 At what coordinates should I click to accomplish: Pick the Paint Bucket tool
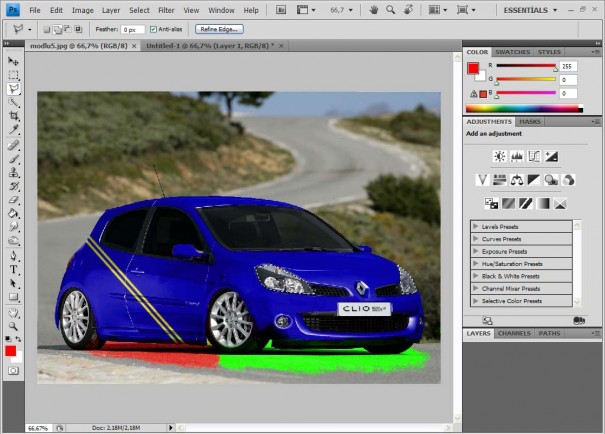14,213
